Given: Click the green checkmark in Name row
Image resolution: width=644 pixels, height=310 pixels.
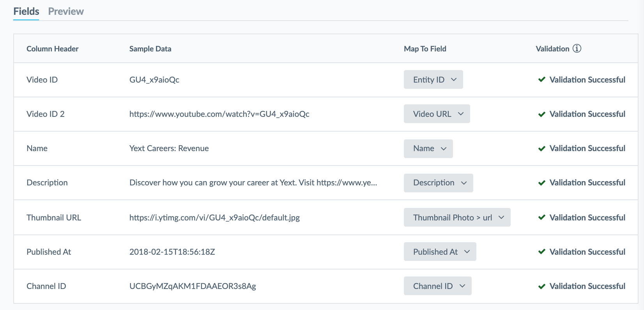Looking at the screenshot, I should [541, 148].
